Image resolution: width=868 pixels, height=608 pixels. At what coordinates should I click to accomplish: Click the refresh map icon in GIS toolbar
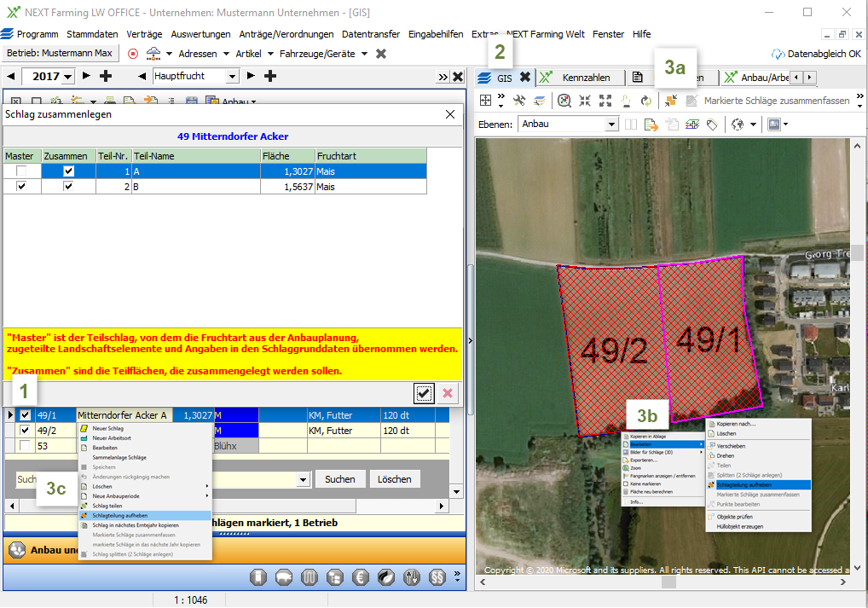pyautogui.click(x=646, y=101)
